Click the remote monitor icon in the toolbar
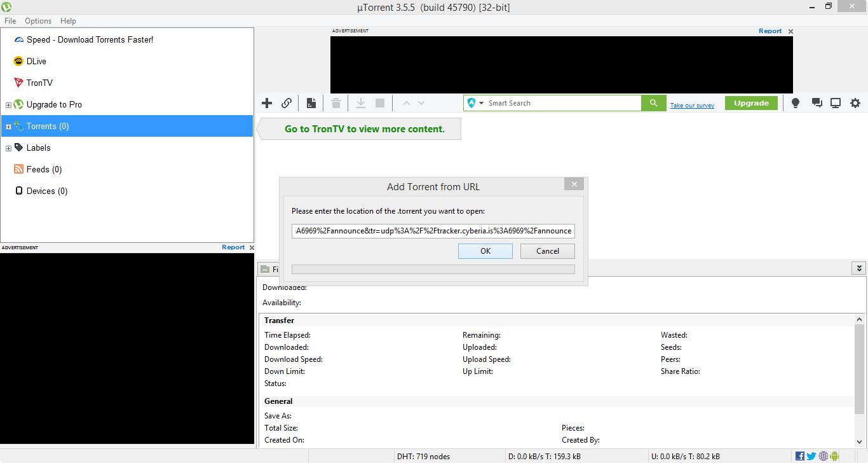The width and height of the screenshot is (868, 463). [x=836, y=103]
